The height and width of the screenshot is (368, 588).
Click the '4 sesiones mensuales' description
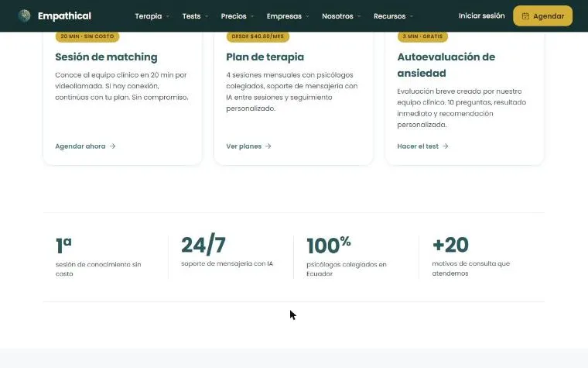tap(292, 91)
